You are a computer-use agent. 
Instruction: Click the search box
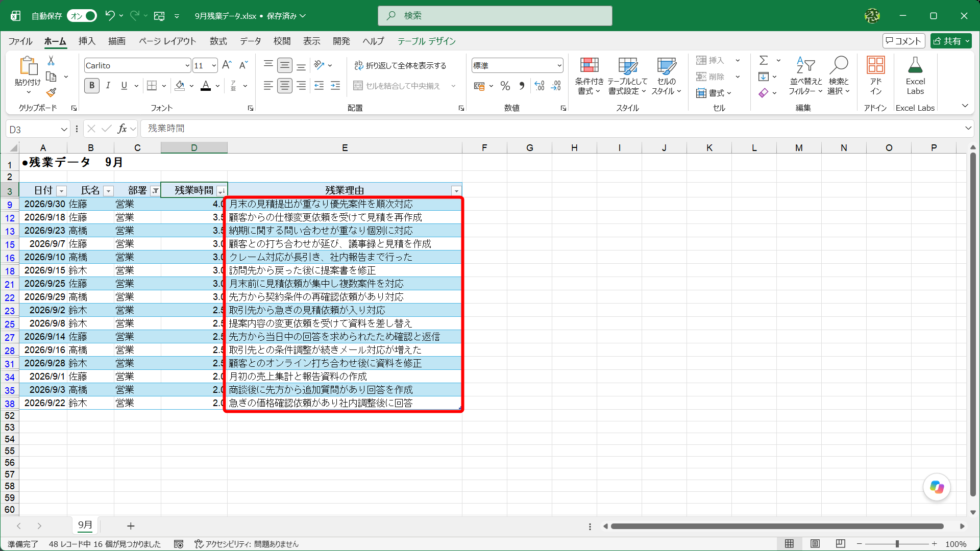coord(495,16)
